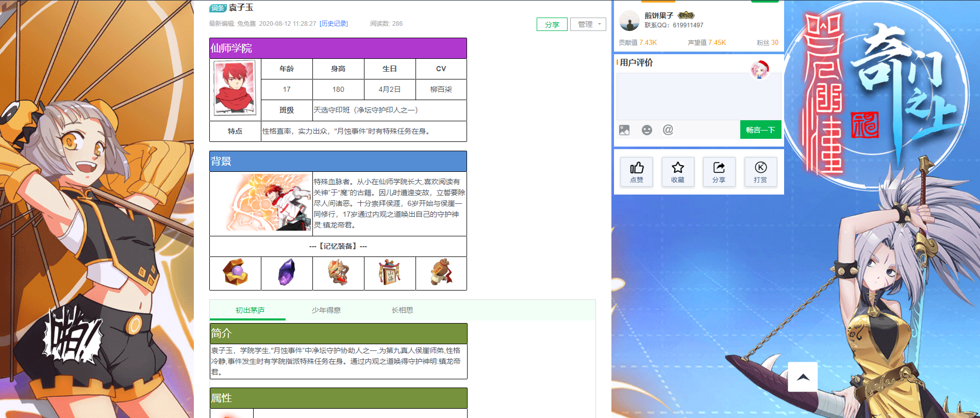Click the comment text input area
Viewport: 980px width, 418px height.
tap(699, 97)
